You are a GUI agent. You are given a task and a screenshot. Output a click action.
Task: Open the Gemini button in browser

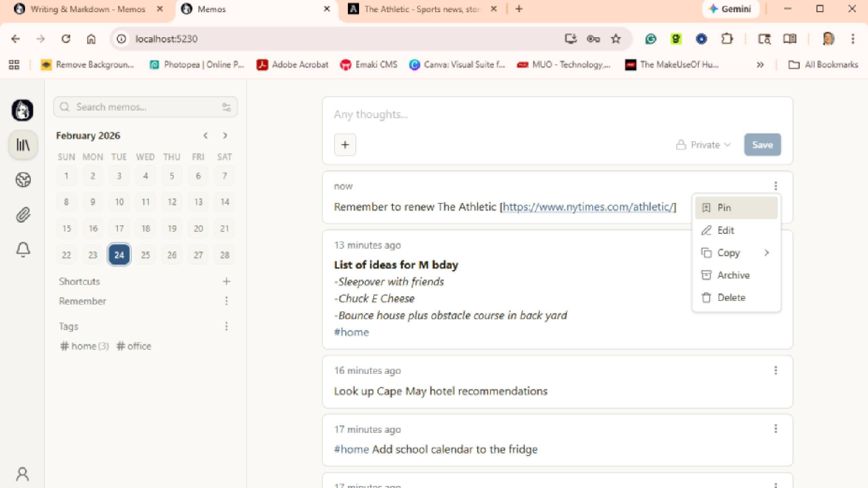(x=730, y=9)
